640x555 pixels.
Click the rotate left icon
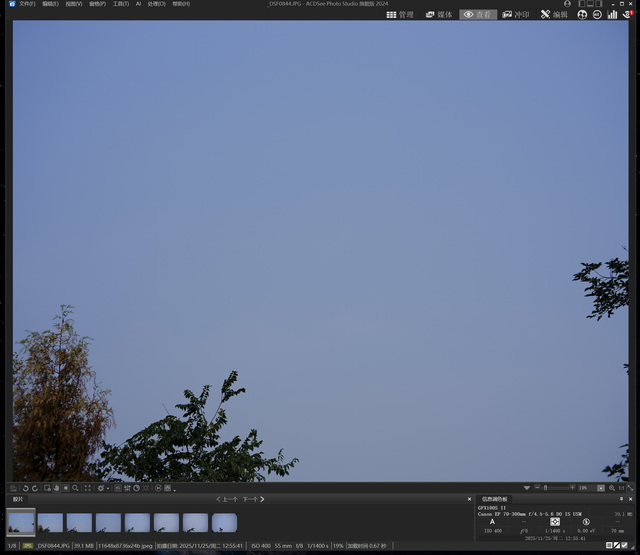click(24, 488)
